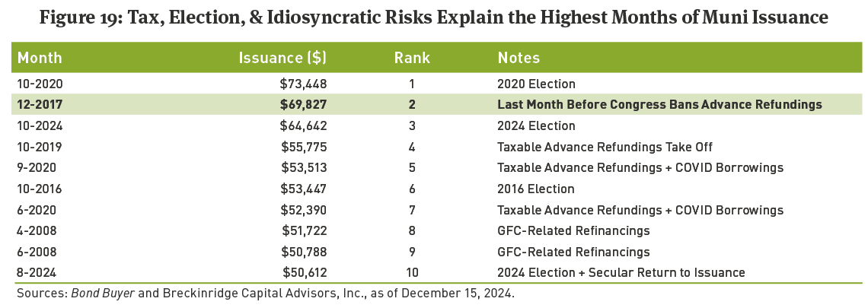Select the '2024 Election + Secular Return to Issuance' note
The width and height of the screenshot is (868, 308).
pos(621,272)
